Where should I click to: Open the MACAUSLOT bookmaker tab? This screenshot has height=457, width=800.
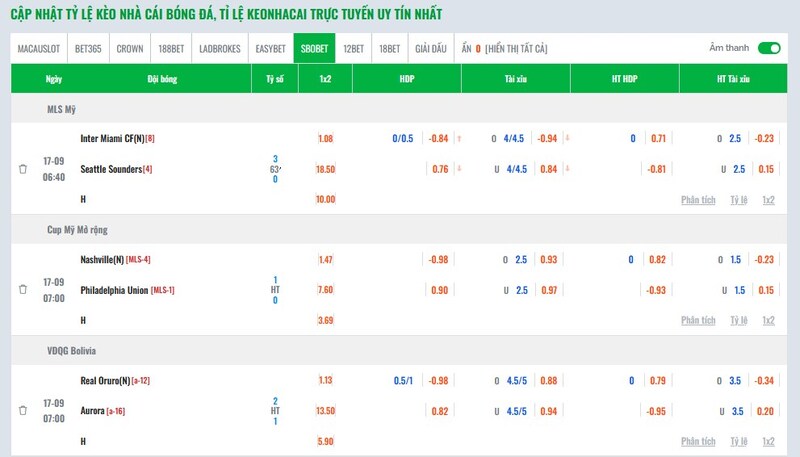tap(39, 48)
